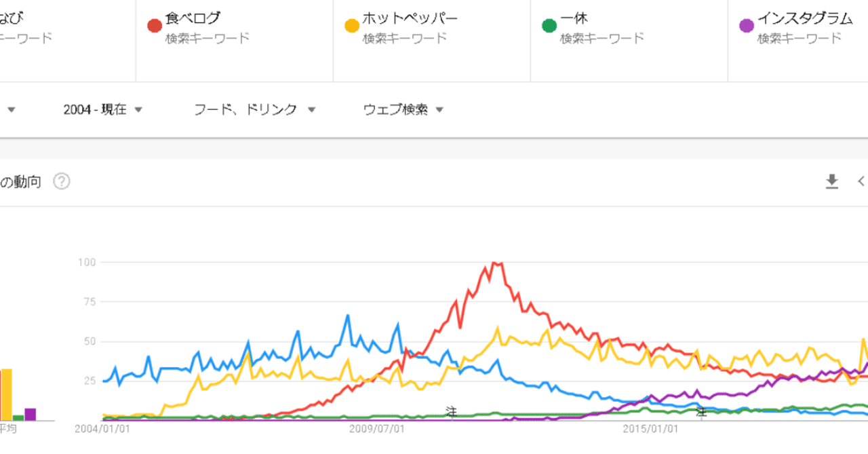Select the 食べログ search term
The width and height of the screenshot is (868, 454).
pos(193,18)
